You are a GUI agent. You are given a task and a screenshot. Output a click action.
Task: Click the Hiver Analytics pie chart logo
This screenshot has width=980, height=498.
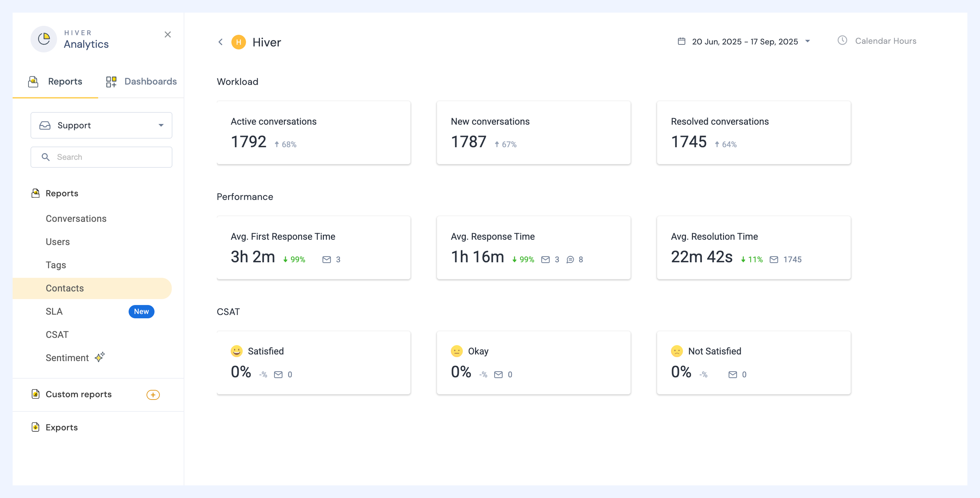click(x=44, y=39)
